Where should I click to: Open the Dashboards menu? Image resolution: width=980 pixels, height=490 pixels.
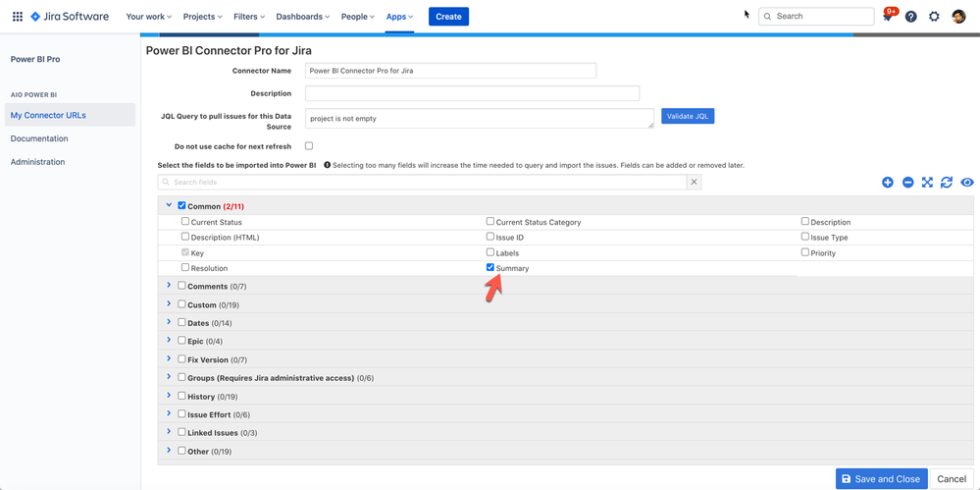click(303, 17)
